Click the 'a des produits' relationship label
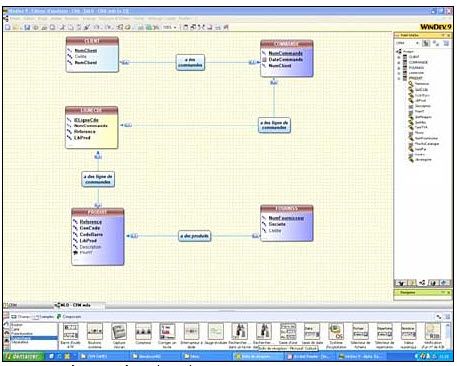 [195, 236]
